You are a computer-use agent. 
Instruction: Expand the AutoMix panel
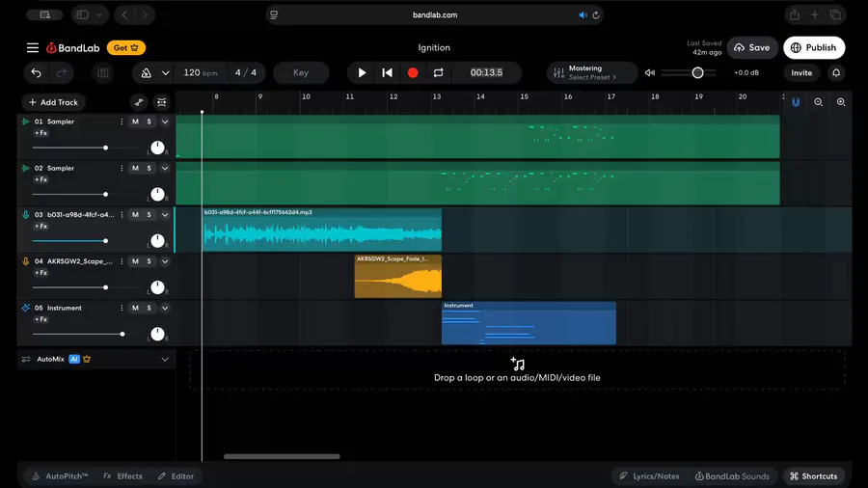pyautogui.click(x=165, y=359)
